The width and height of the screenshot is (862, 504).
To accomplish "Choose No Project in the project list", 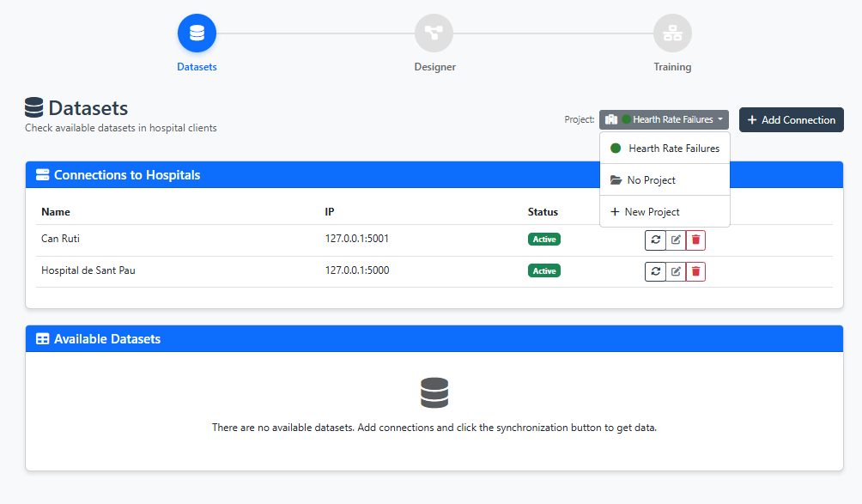I will click(x=651, y=179).
